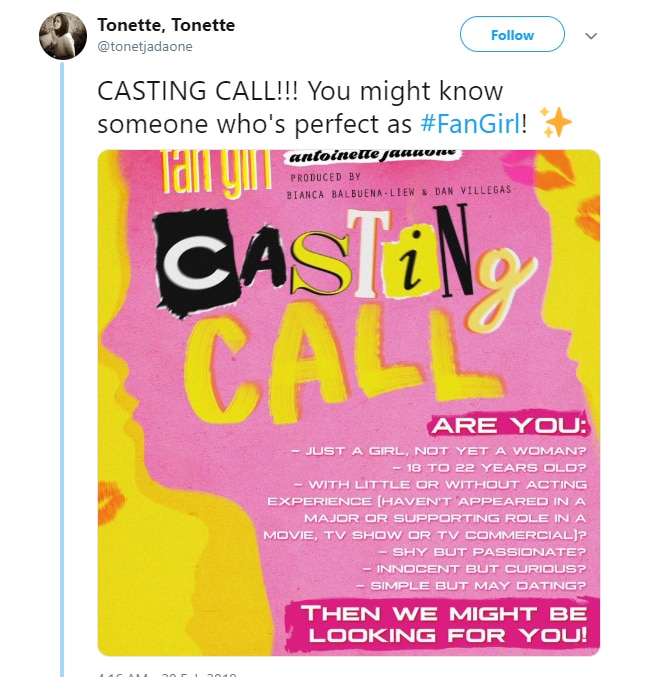Open Tonette's profile picture avatar
The height and width of the screenshot is (677, 660).
[63, 36]
